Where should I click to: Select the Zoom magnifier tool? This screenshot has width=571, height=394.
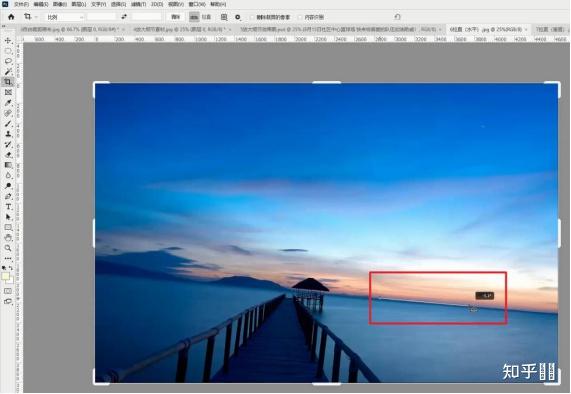(8, 248)
